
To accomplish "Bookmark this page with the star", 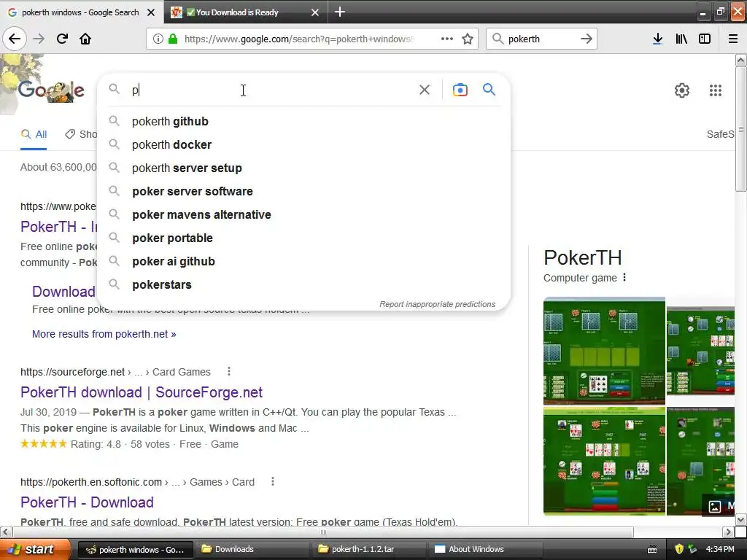I will pos(468,39).
